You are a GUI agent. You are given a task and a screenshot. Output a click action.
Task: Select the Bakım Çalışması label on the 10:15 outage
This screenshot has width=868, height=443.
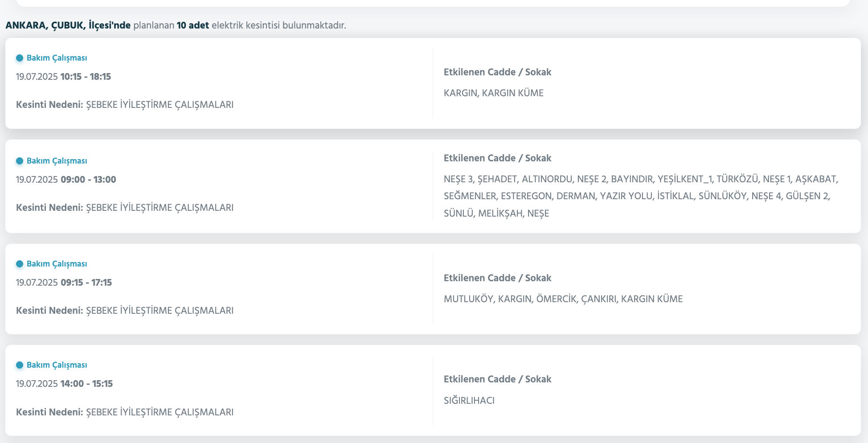click(x=57, y=58)
